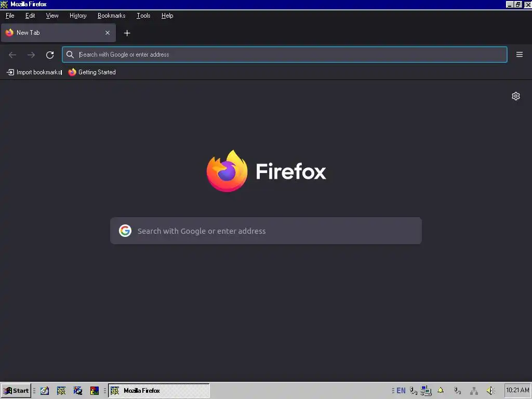Image resolution: width=532 pixels, height=399 pixels.
Task: Click the Firefox logo on the page
Action: tap(227, 170)
